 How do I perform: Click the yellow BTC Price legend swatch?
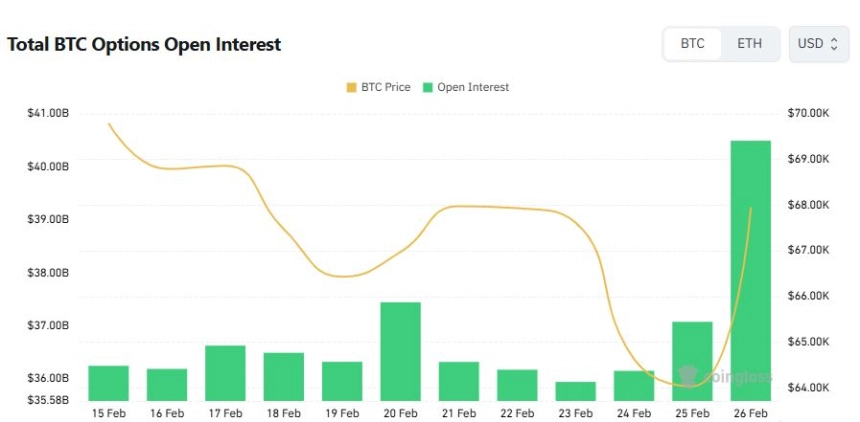(351, 87)
